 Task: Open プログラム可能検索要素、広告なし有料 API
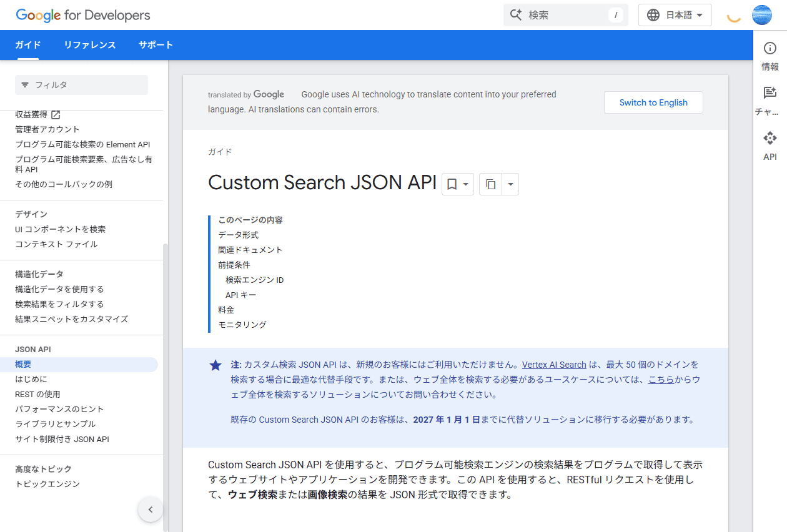(84, 164)
